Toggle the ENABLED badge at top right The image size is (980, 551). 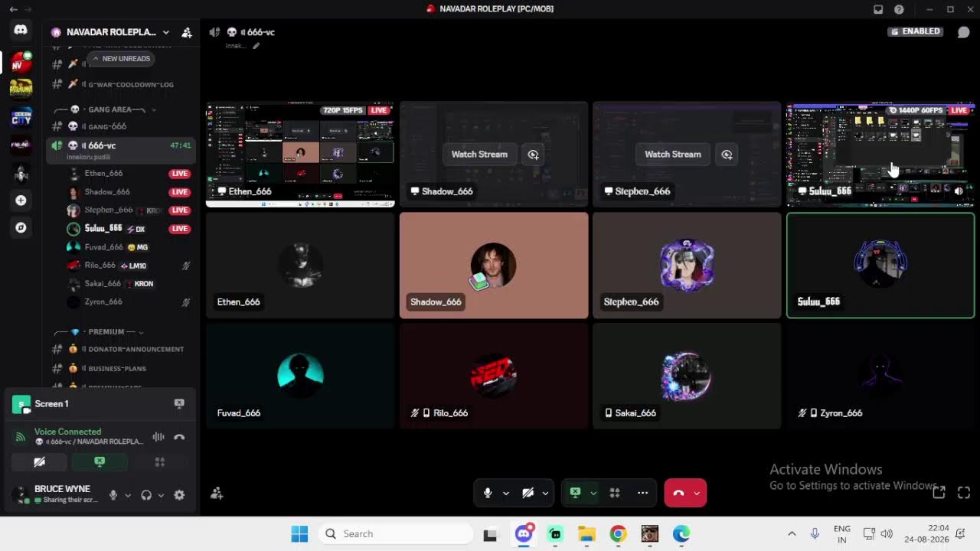(914, 31)
